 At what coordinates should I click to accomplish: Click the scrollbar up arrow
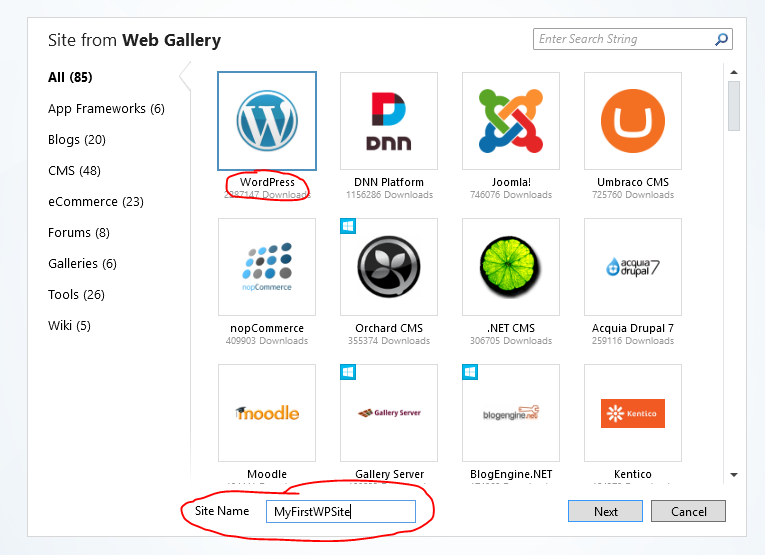[x=734, y=72]
